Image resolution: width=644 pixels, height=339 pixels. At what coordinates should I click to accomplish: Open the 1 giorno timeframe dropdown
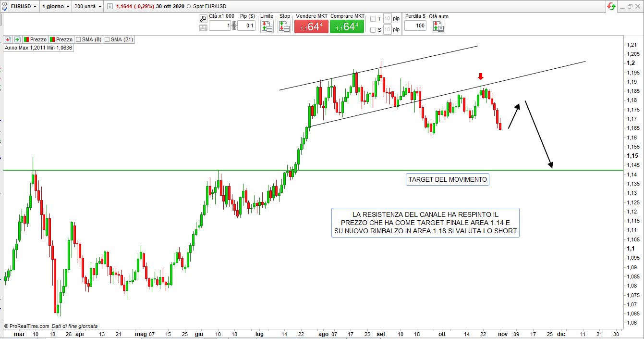tap(56, 6)
